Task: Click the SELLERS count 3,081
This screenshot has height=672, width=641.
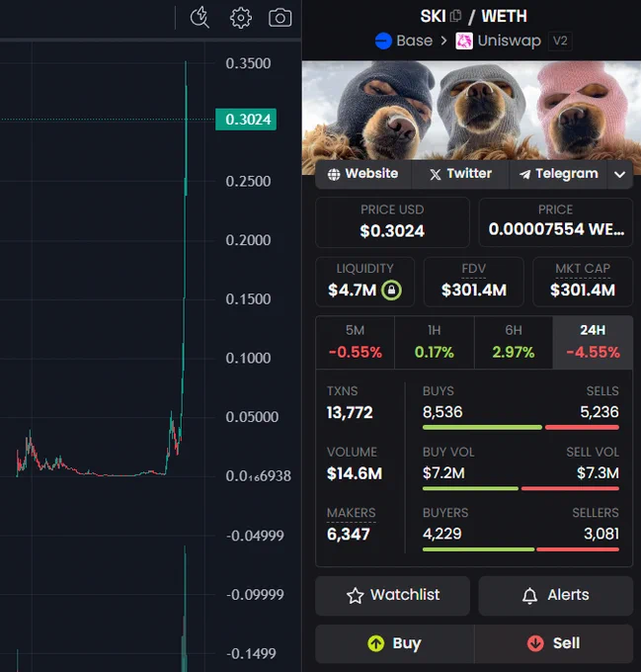Action: pyautogui.click(x=601, y=534)
